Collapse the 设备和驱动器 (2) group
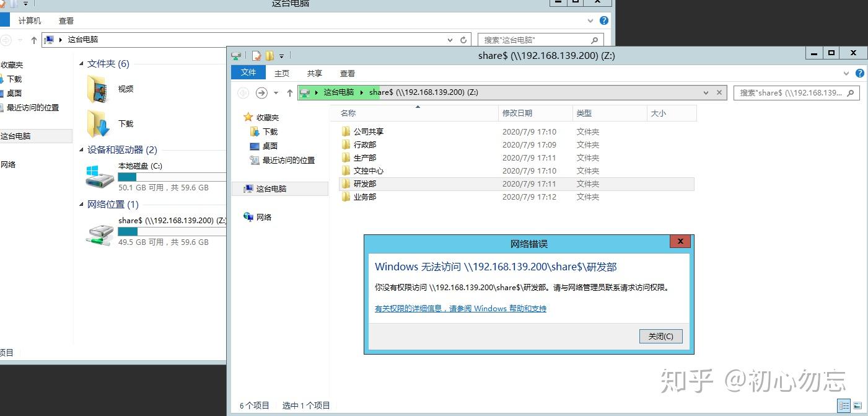Screen dimensions: 868x416 click(81, 150)
